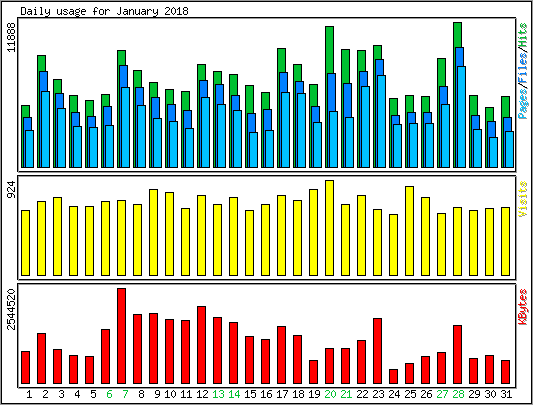Click day 24 on the x-axis

tap(394, 394)
